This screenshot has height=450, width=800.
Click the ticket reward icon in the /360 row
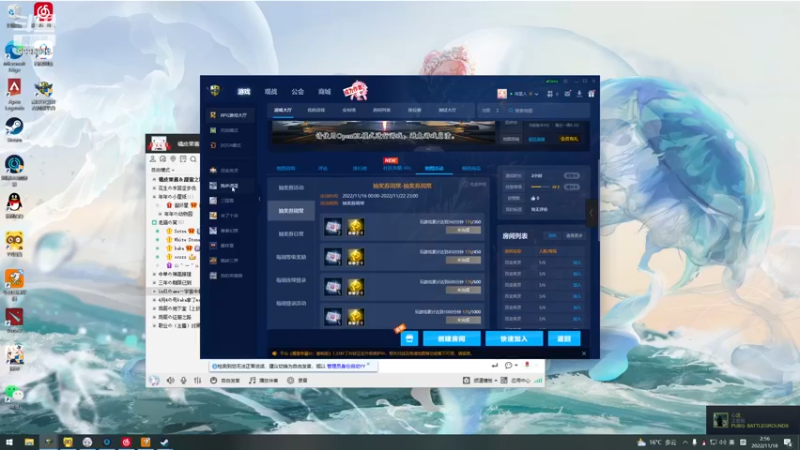pyautogui.click(x=333, y=227)
